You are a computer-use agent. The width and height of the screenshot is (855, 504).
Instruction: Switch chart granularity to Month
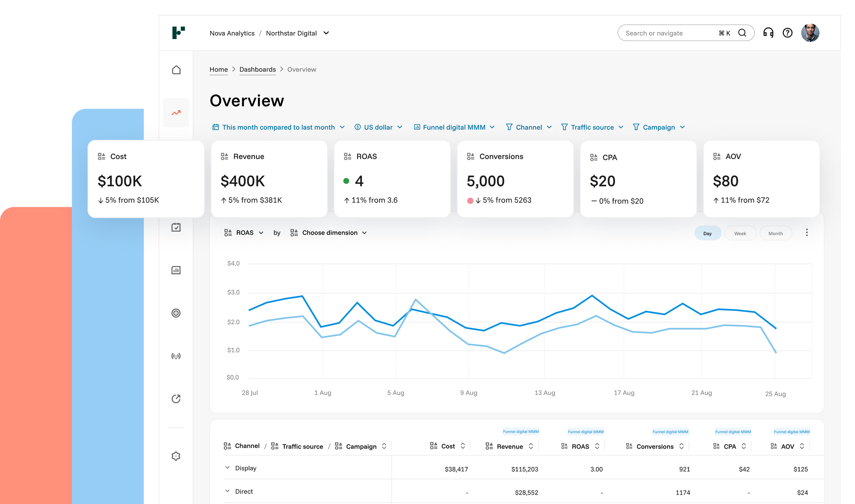(x=775, y=233)
